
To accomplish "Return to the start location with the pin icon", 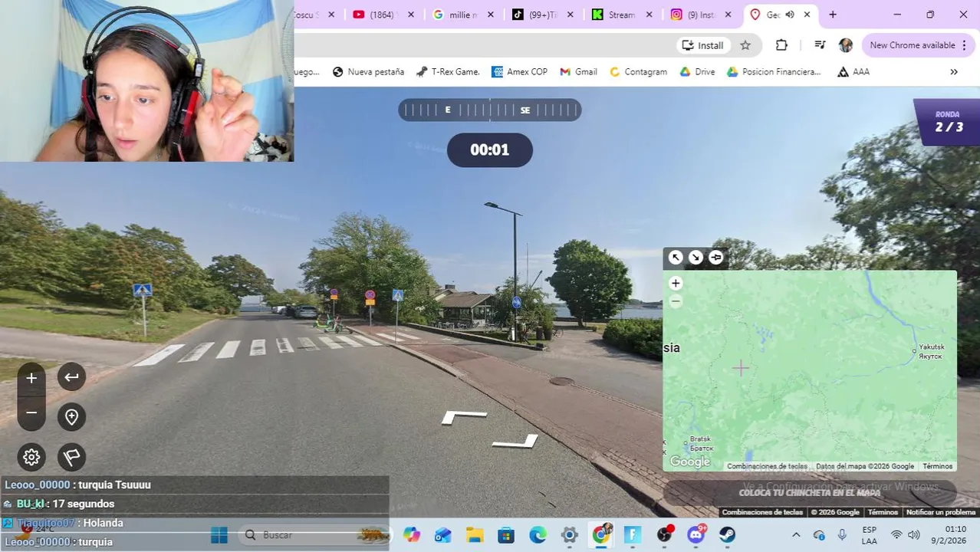I will 71,416.
